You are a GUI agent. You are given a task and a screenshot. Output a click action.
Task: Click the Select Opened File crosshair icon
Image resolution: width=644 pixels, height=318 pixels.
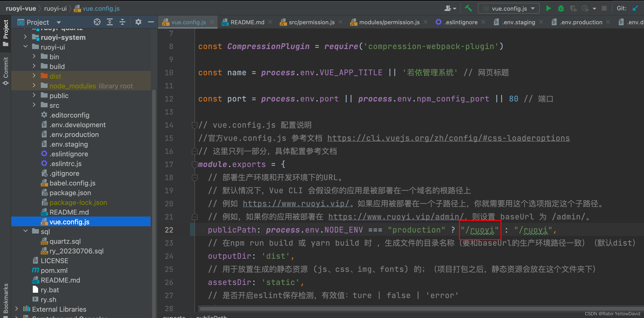97,22
